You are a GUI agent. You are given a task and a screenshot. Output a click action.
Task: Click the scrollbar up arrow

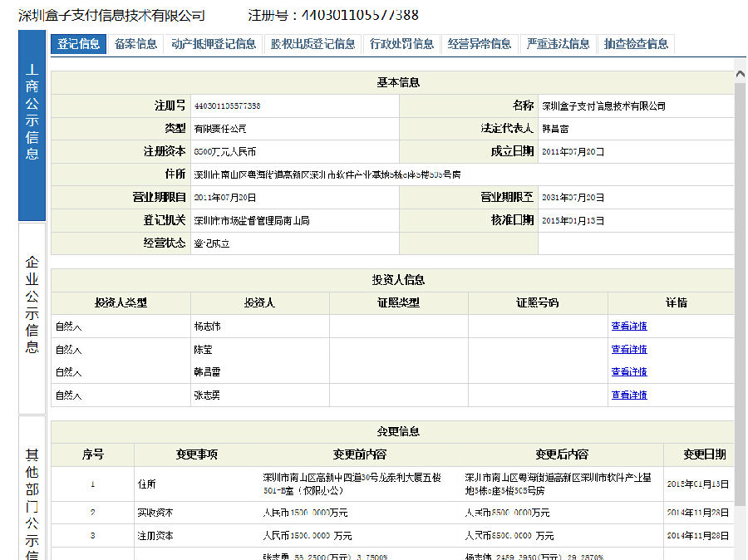741,74
